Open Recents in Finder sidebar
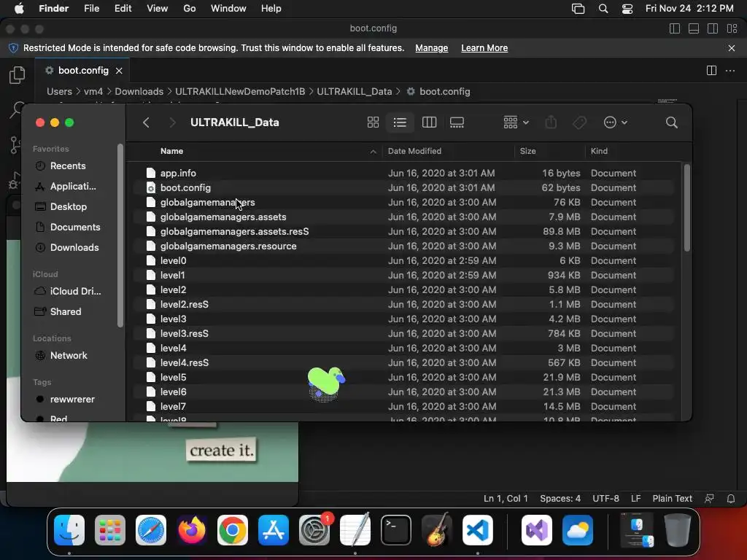747x560 pixels. (68, 166)
